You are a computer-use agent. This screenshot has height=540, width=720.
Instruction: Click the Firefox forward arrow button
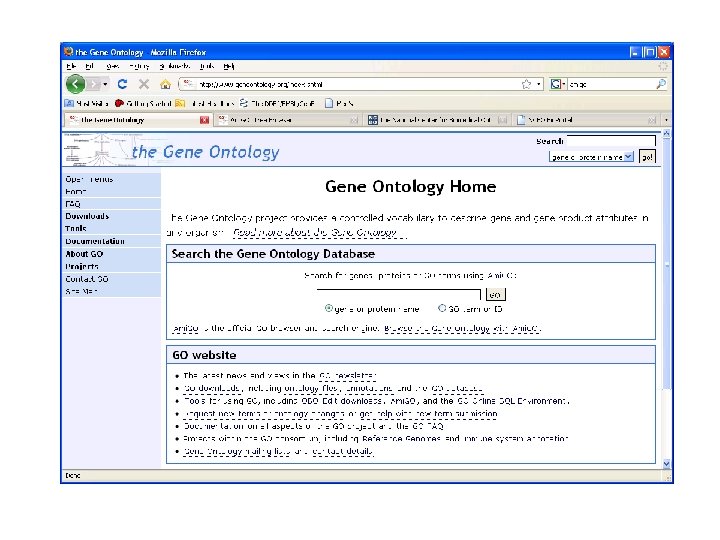(94, 84)
